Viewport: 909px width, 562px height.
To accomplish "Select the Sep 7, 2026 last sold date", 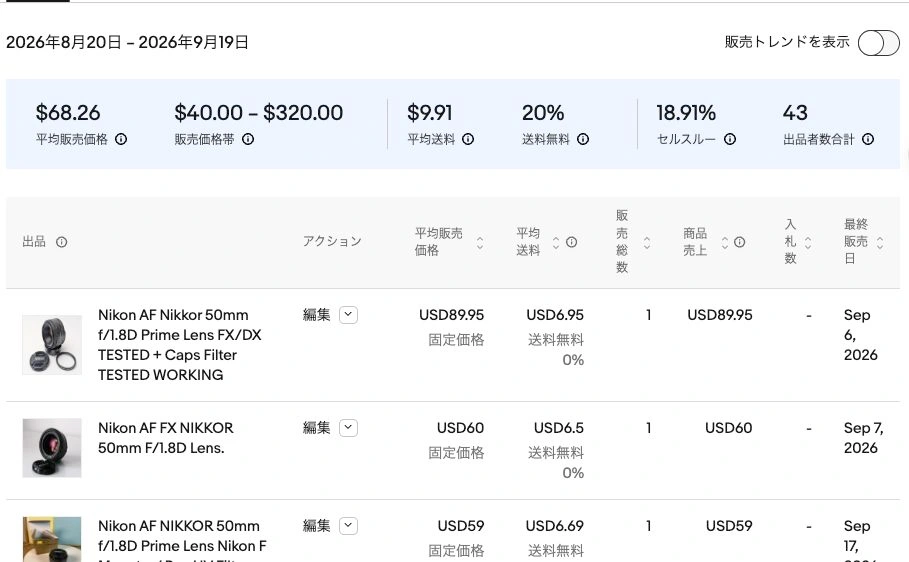I will (x=864, y=438).
